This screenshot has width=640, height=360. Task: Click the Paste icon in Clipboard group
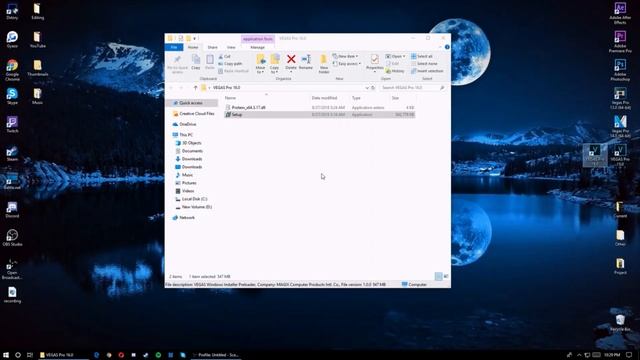(209, 62)
